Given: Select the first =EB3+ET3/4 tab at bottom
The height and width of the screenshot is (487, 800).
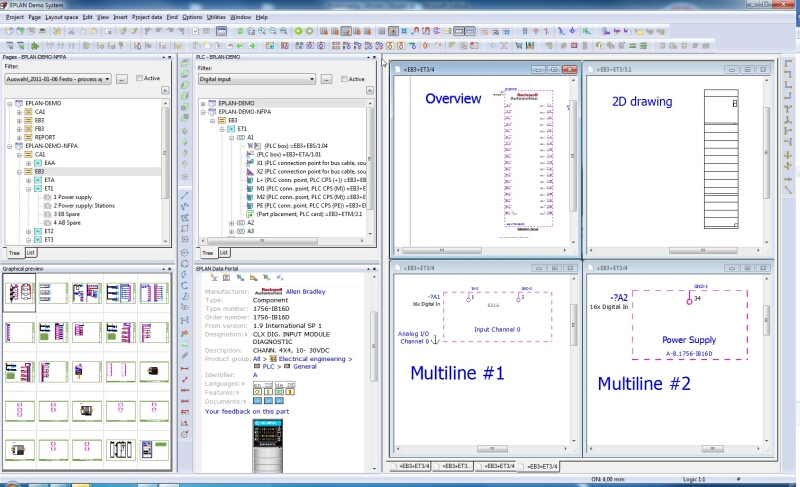Looking at the screenshot, I should point(413,466).
